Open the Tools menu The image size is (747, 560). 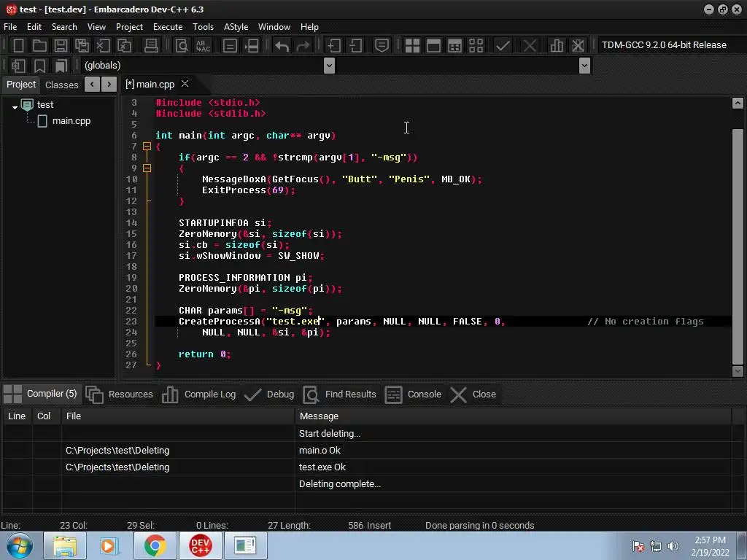[x=203, y=27]
